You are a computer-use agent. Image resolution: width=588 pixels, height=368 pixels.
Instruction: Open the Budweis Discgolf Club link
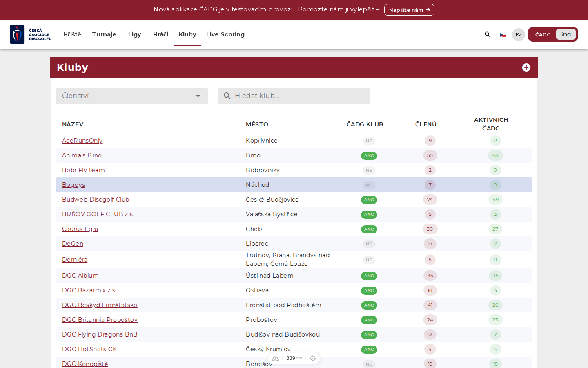tap(96, 200)
